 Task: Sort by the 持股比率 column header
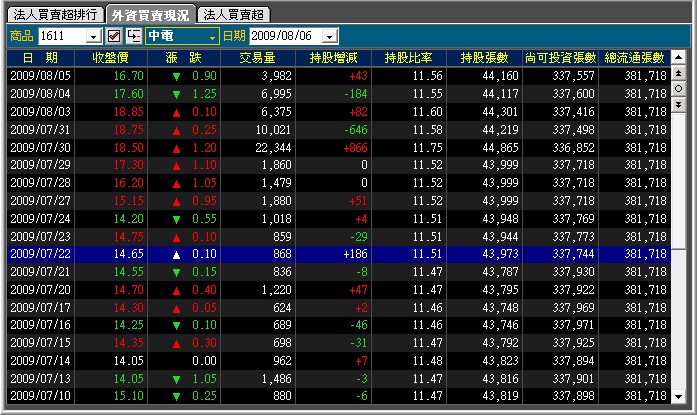(409, 58)
